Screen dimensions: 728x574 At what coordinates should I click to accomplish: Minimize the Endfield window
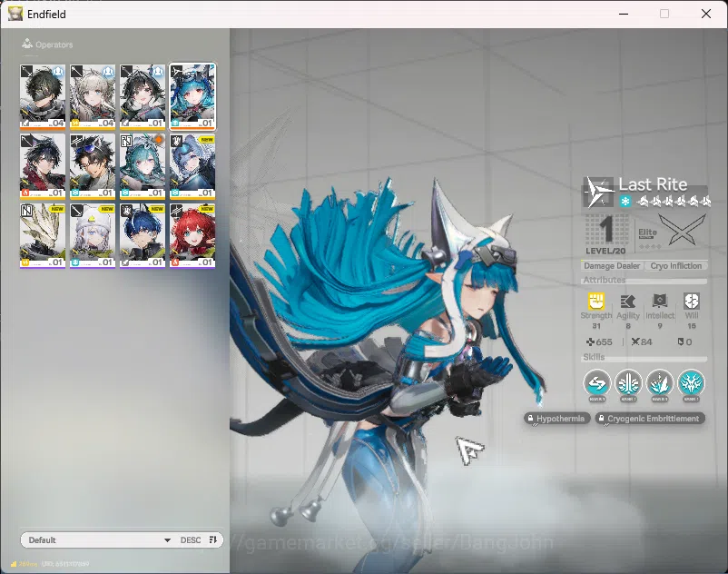624,14
